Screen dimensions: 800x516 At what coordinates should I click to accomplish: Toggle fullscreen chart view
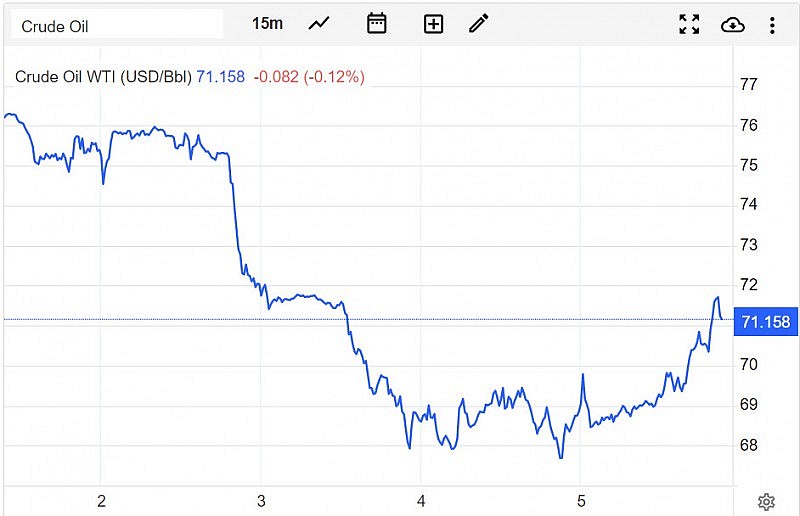coord(689,24)
